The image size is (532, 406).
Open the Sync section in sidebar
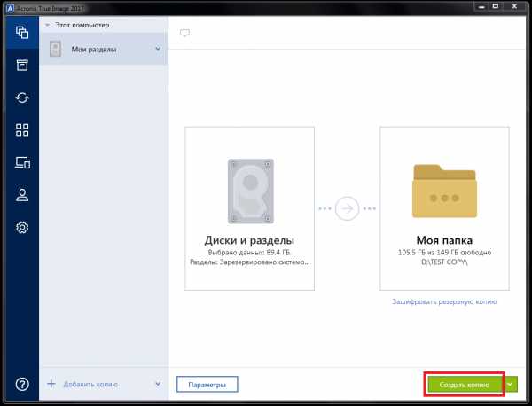click(x=22, y=98)
